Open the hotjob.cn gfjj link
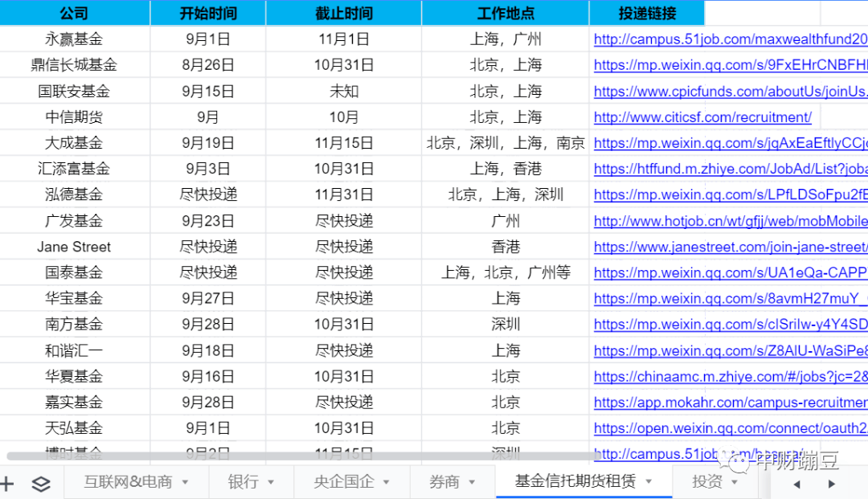Image resolution: width=868 pixels, height=499 pixels. pyautogui.click(x=730, y=221)
